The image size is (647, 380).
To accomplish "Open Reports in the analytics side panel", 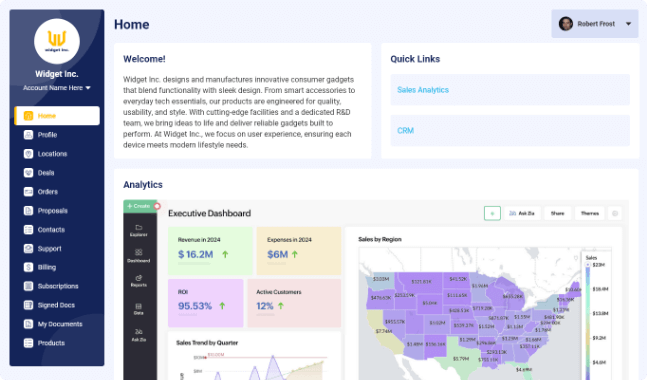I will 139,281.
